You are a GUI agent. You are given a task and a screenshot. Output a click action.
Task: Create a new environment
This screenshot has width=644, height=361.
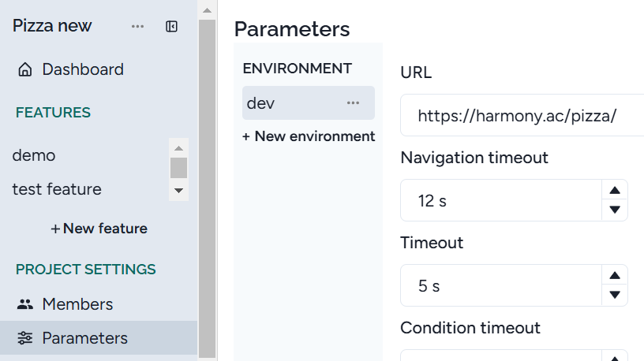309,136
